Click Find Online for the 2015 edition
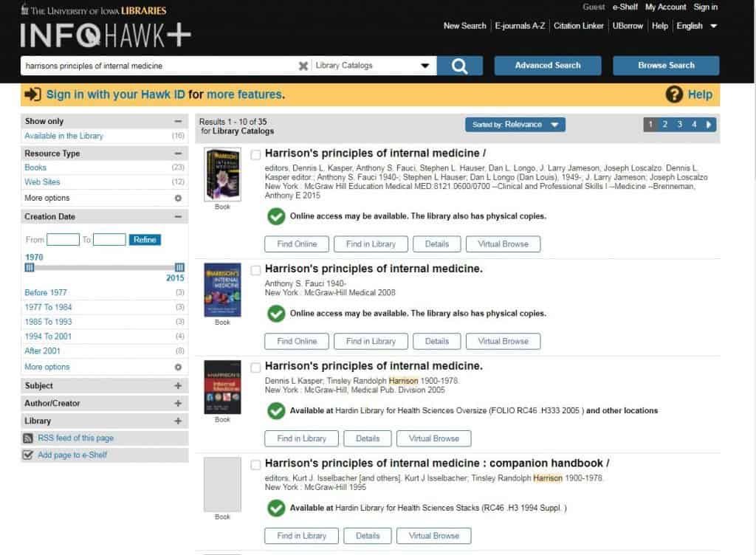Image resolution: width=756 pixels, height=555 pixels. (x=297, y=244)
